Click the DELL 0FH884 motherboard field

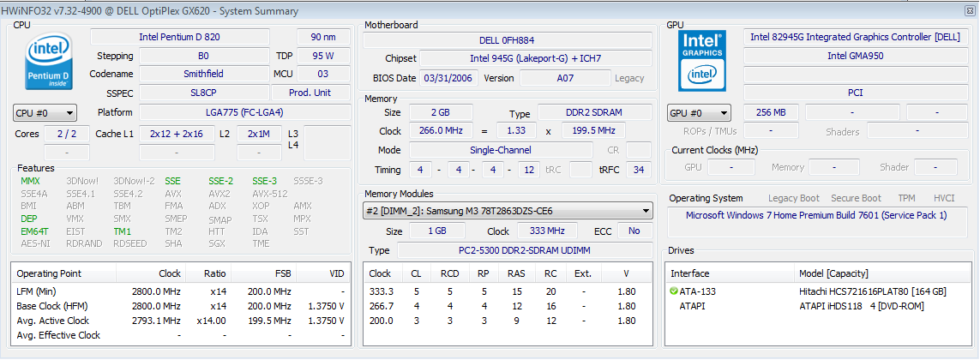(507, 40)
